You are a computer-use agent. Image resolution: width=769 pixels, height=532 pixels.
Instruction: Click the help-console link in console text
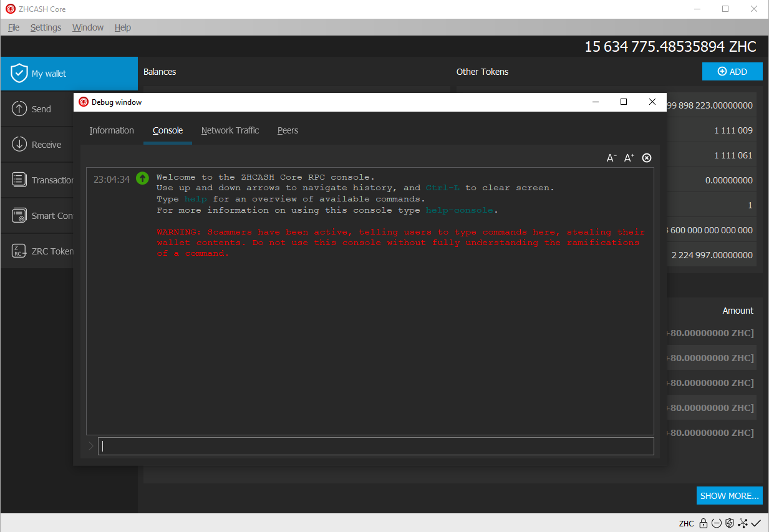tap(460, 210)
